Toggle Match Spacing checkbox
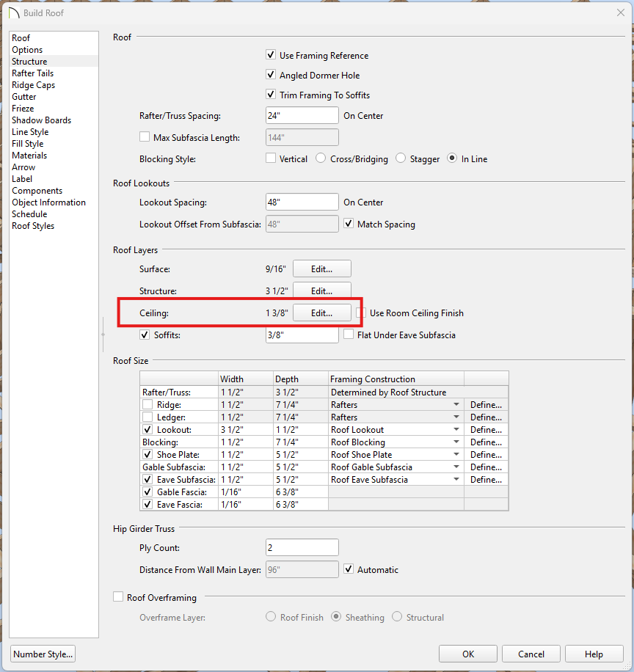The height and width of the screenshot is (672, 634). coord(349,224)
